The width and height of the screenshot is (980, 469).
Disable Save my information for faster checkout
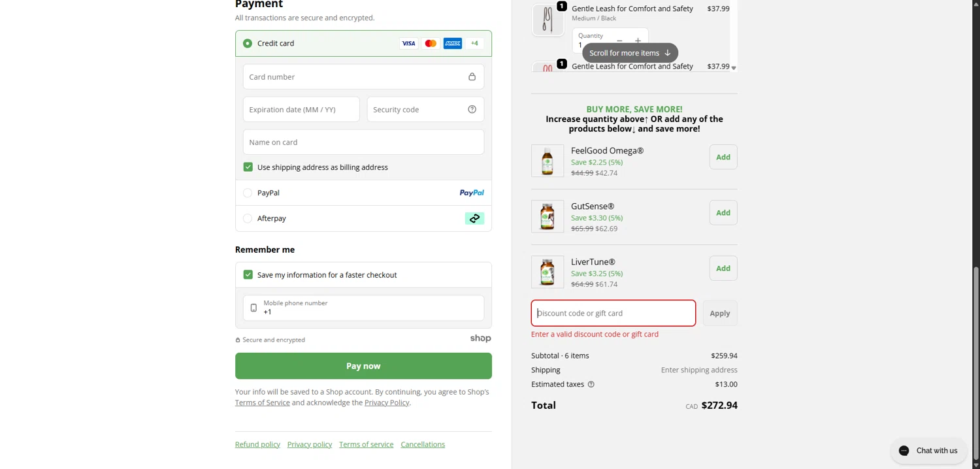pos(248,275)
